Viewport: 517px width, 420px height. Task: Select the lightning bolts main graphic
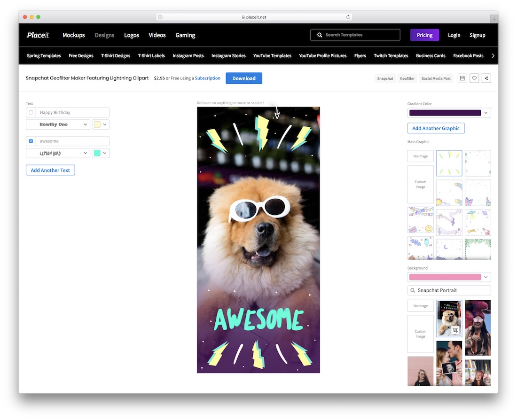pyautogui.click(x=449, y=163)
